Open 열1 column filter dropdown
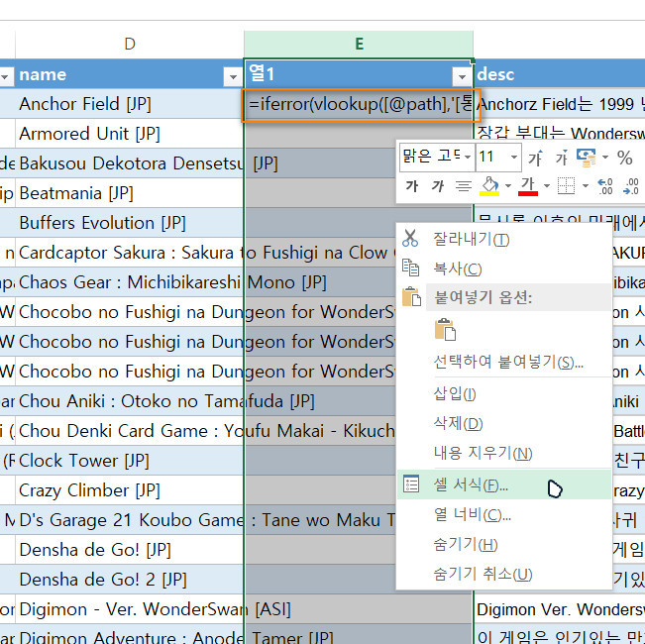This screenshot has height=644, width=645. [462, 76]
